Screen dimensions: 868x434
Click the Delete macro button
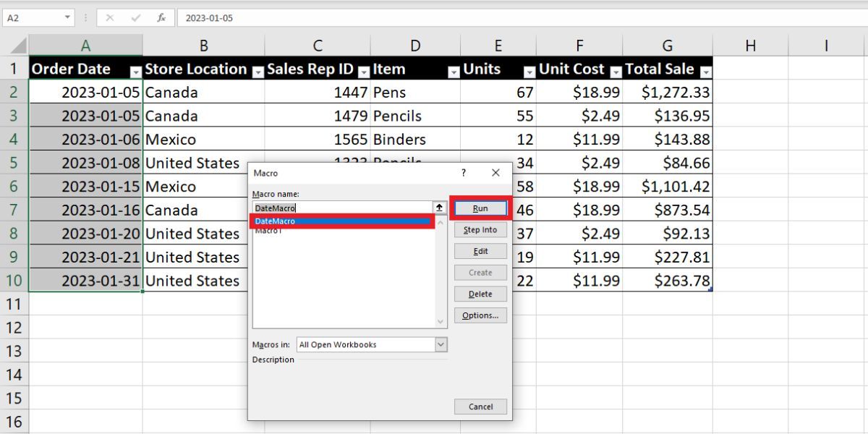pos(480,294)
